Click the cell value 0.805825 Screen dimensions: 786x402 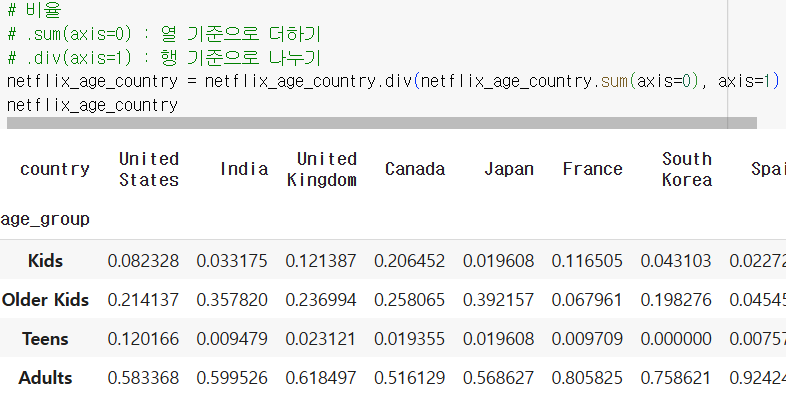pos(587,377)
